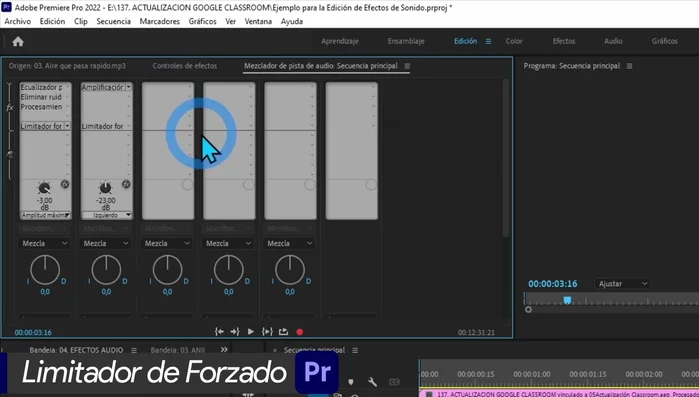
Task: Switch to Audio workspace
Action: (x=613, y=41)
